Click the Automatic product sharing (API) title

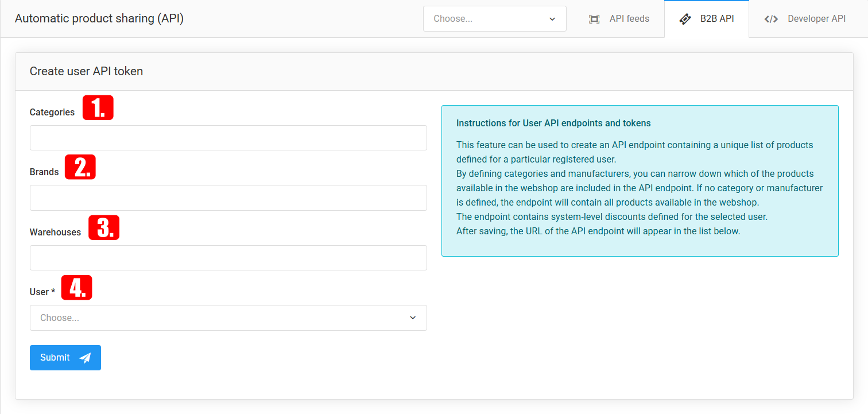click(99, 18)
